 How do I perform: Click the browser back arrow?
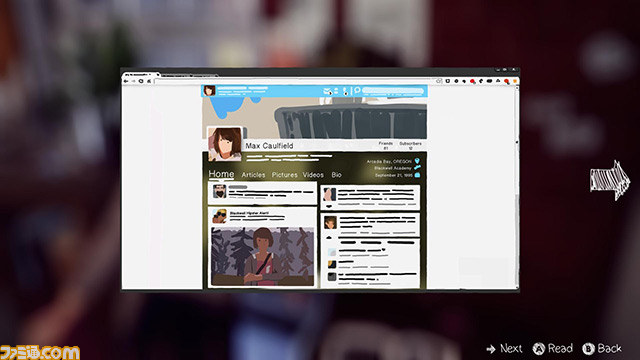[x=126, y=81]
